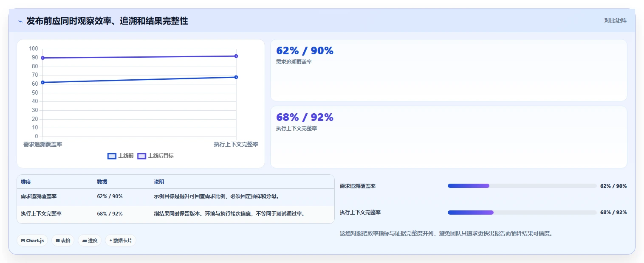This screenshot has width=644, height=263.
Task: Click the table note 指结果同时保留版本、环境与执行轮次信息
Action: [203, 214]
